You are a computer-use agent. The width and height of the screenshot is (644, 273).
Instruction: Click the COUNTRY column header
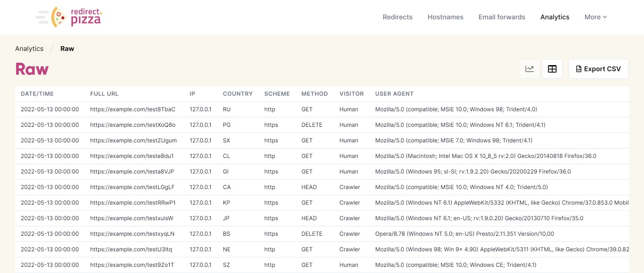238,93
